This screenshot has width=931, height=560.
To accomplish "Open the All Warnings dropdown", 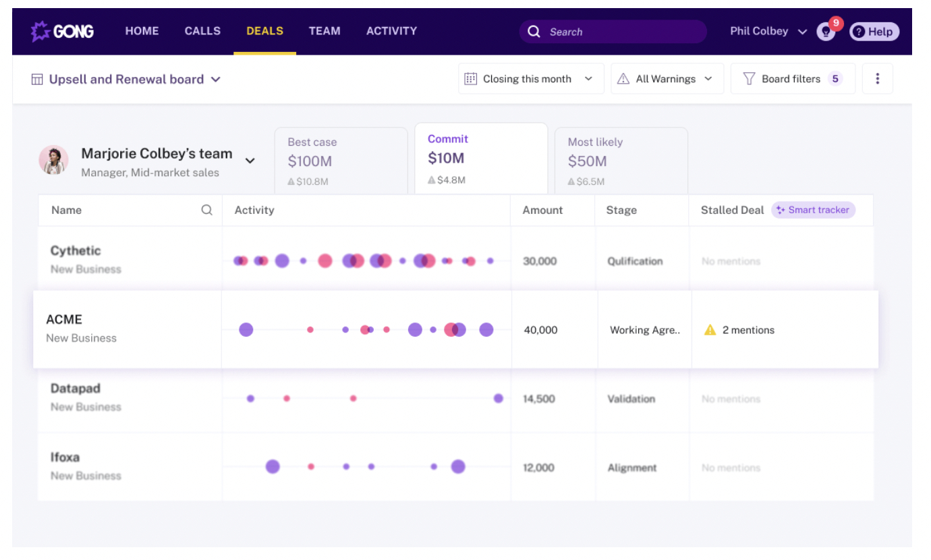I will (x=667, y=79).
